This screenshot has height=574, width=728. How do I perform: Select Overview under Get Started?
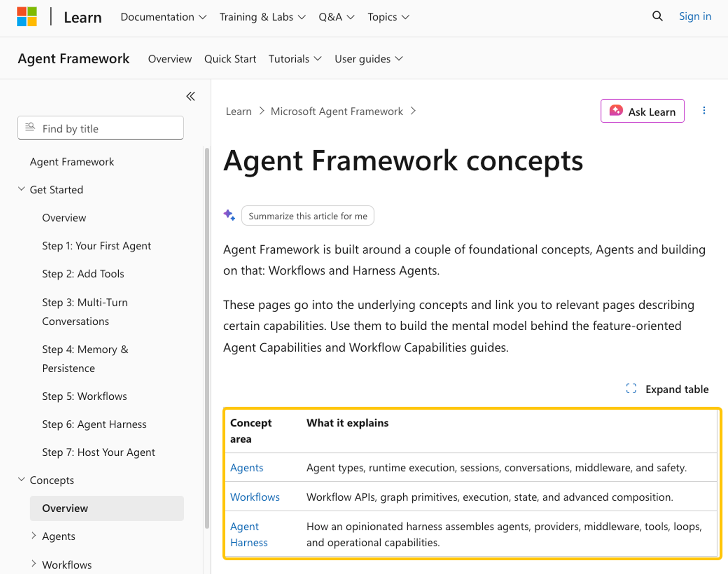(64, 217)
